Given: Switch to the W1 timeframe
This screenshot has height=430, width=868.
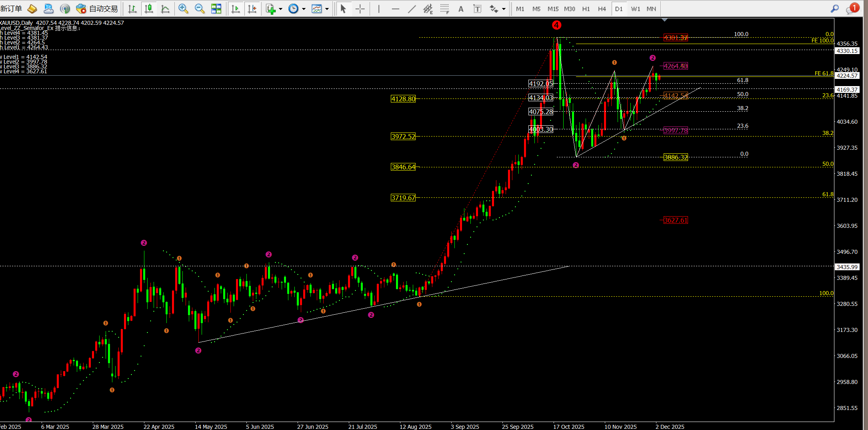Looking at the screenshot, I should [635, 9].
